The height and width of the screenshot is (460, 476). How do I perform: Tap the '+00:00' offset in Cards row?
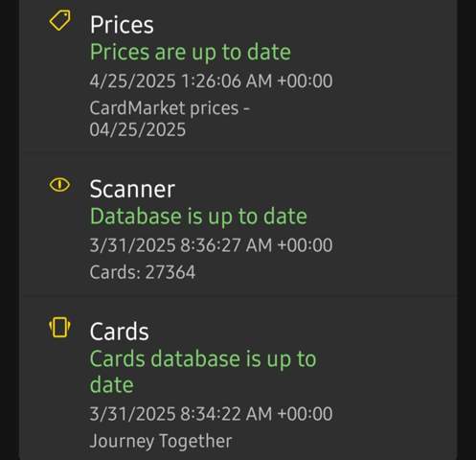pyautogui.click(x=305, y=414)
